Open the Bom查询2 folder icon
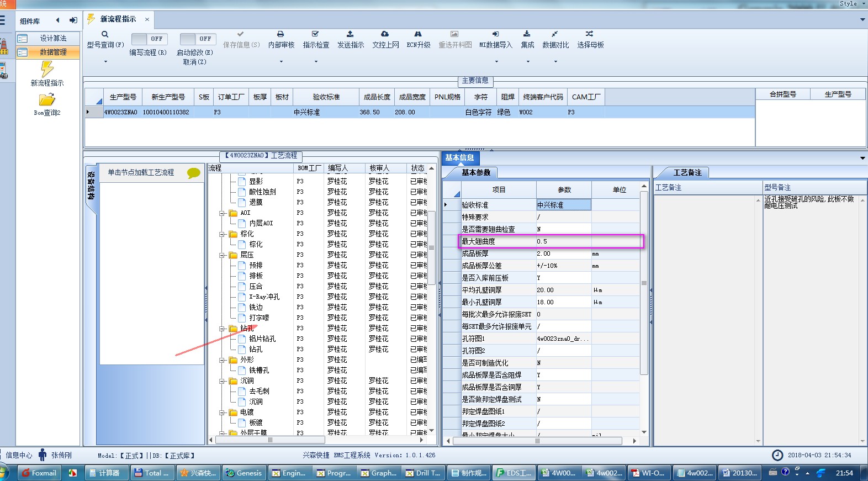Viewport: 868px width, 481px height. pyautogui.click(x=47, y=100)
